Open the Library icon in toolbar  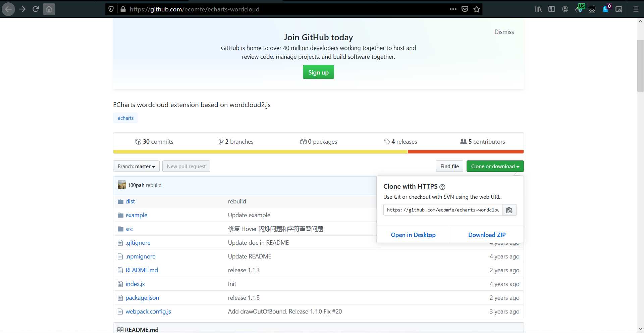(538, 9)
